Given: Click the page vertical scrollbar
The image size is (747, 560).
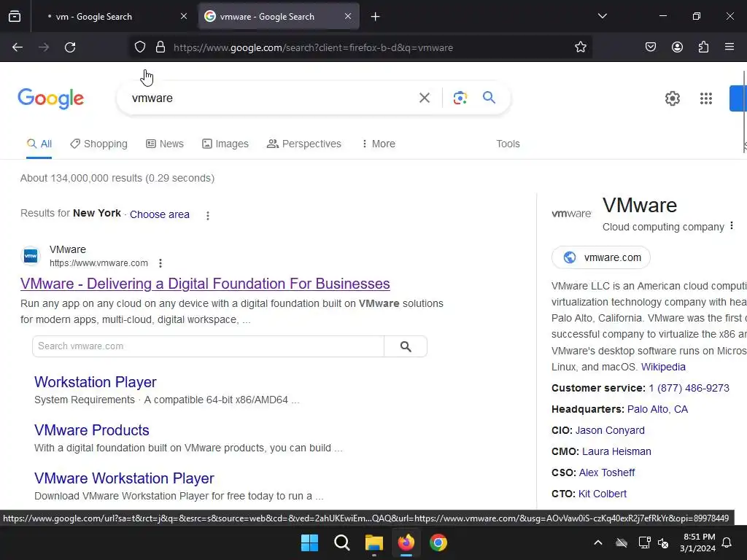Looking at the screenshot, I should point(744,112).
